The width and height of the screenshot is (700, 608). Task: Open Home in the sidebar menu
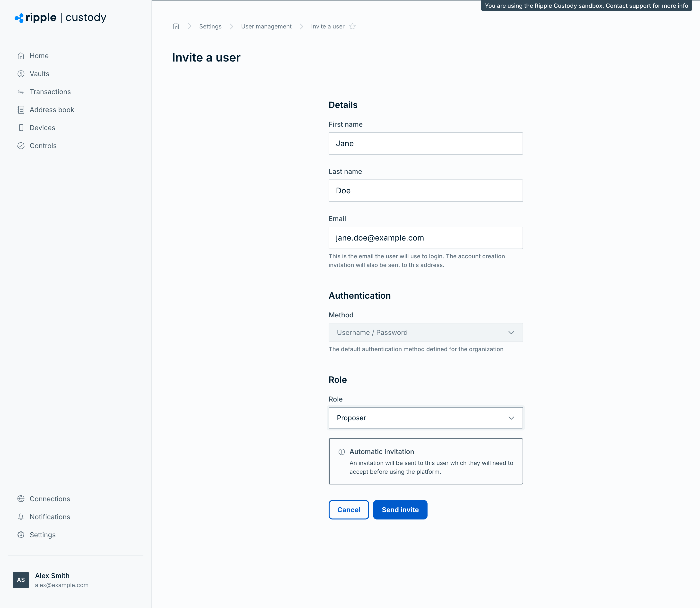point(39,56)
